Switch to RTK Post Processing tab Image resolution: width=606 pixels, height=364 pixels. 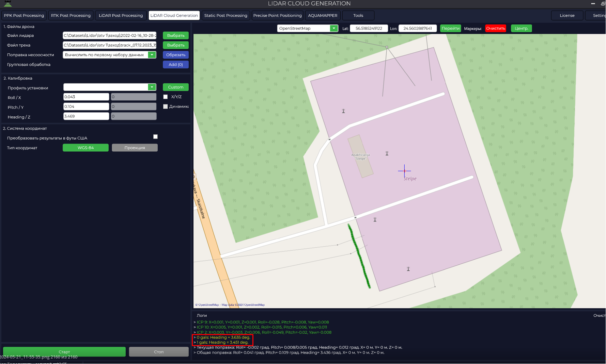(x=71, y=15)
